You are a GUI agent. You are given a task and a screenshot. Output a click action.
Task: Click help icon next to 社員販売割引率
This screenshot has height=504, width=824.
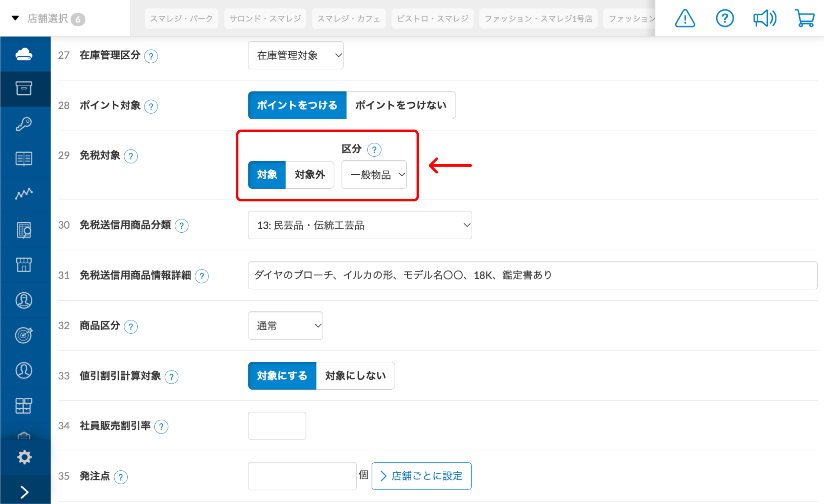point(161,427)
